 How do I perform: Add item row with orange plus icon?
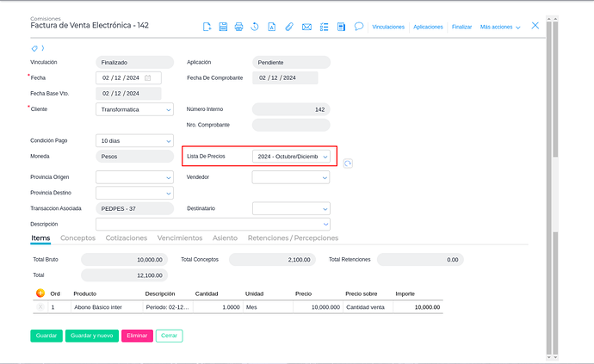(40, 293)
